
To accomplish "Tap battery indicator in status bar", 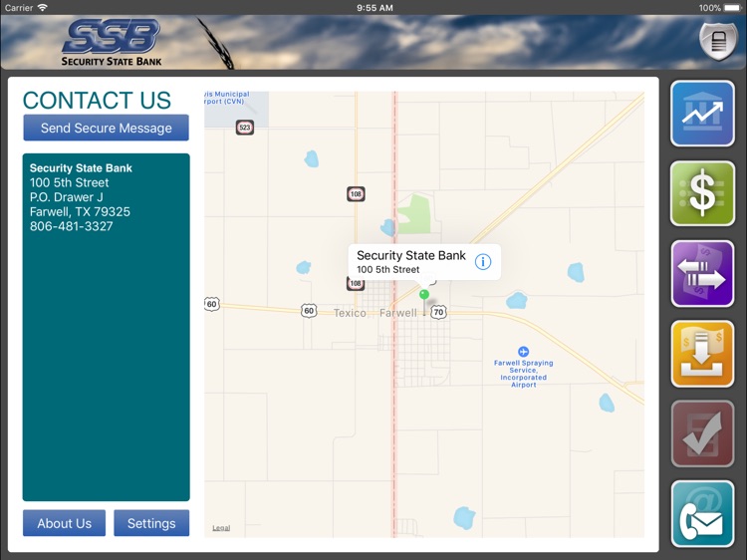I will tap(733, 8).
